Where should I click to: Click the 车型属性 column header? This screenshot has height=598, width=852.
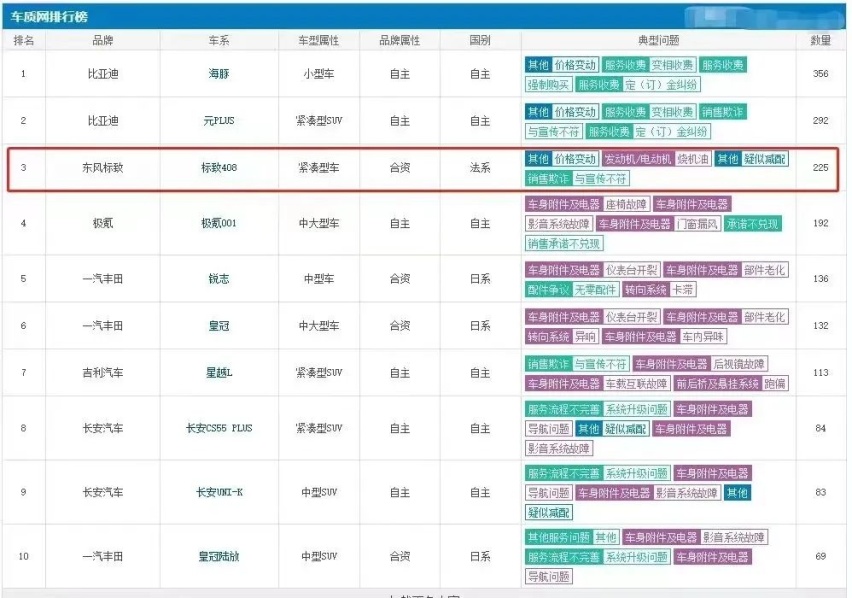[x=318, y=40]
